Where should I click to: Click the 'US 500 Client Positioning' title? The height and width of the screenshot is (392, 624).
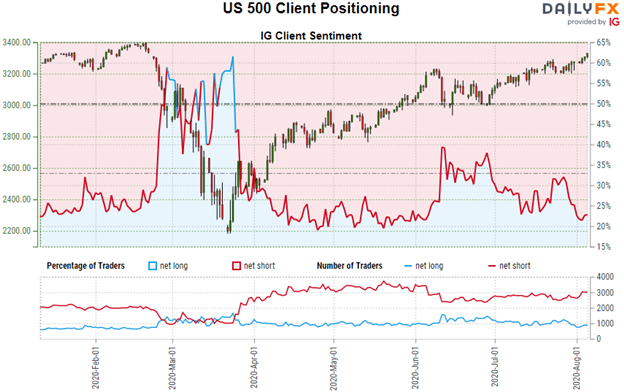coord(311,8)
